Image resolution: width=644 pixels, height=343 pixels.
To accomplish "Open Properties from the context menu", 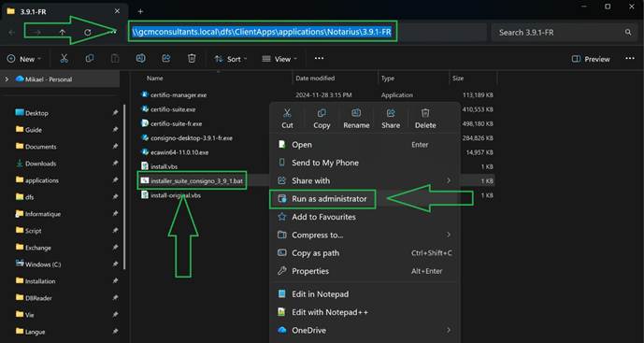I will tap(365, 271).
